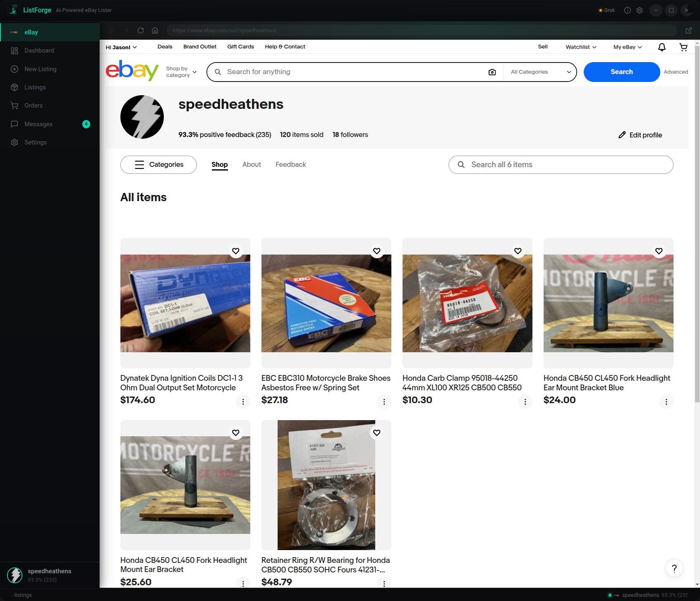
Task: Open options menu for $24.00 Bracket Blue
Action: (666, 401)
